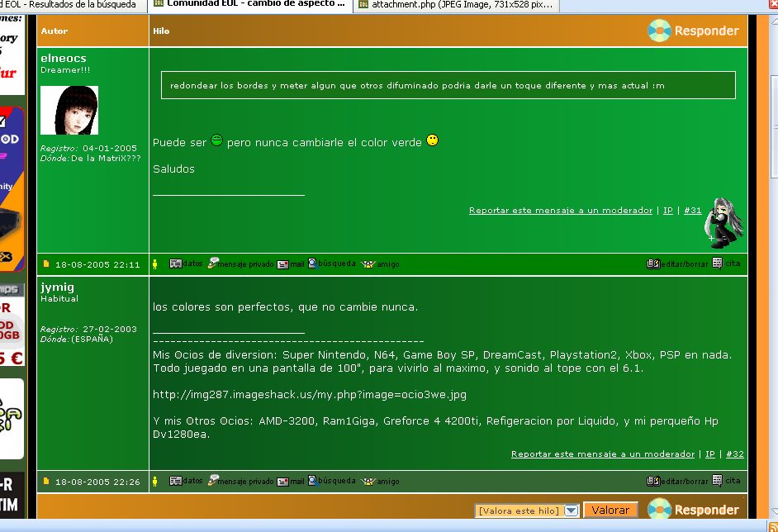The width and height of the screenshot is (778, 532).
Task: Click IP link on message #31
Action: click(x=668, y=211)
